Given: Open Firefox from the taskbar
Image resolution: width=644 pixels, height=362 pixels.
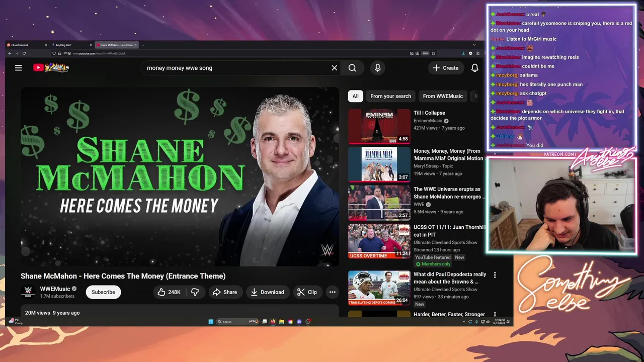Looking at the screenshot, I should (273, 322).
